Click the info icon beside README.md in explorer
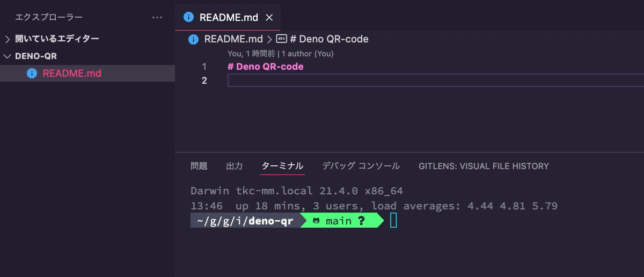The width and height of the screenshot is (644, 277). point(32,73)
